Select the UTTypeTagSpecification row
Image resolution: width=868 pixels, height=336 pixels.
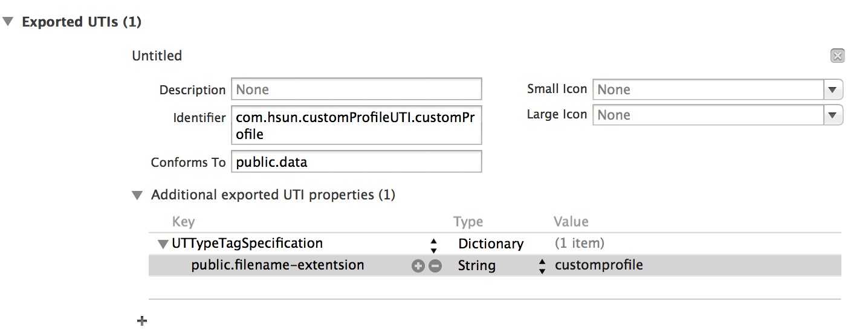click(247, 244)
